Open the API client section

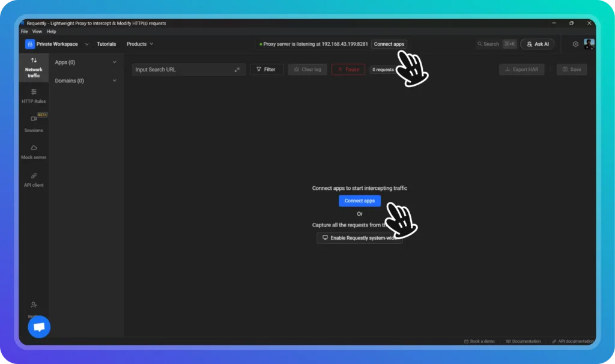click(34, 180)
